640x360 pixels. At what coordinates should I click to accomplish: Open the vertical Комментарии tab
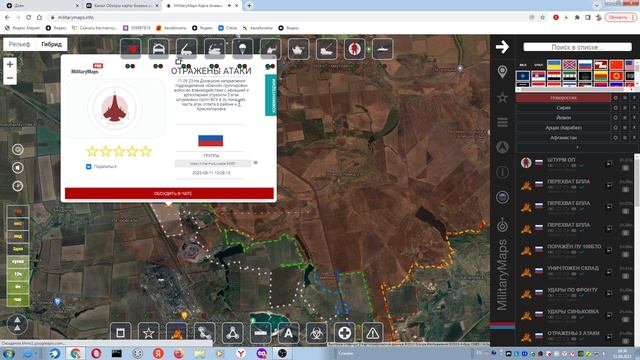[x=271, y=95]
